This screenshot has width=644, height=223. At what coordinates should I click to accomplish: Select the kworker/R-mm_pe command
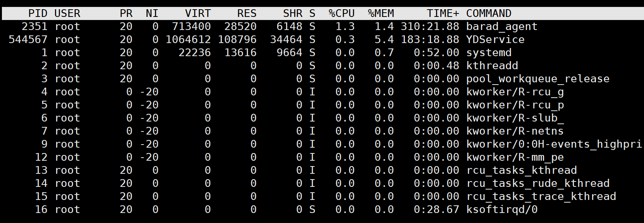[x=515, y=157]
